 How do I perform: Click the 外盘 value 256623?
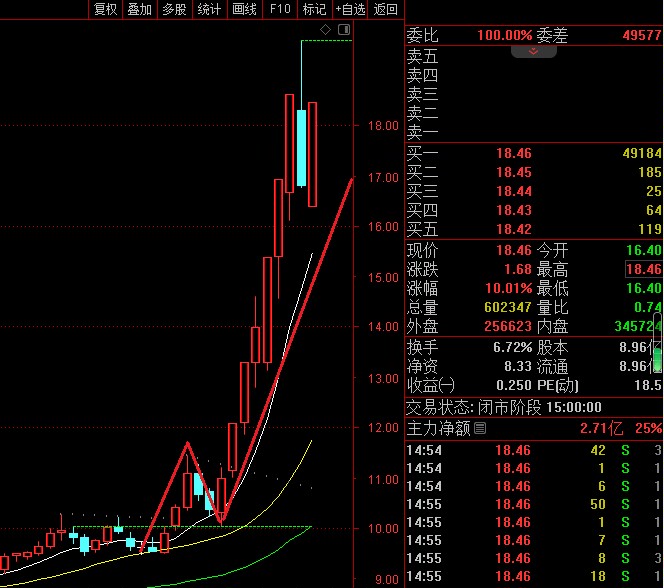point(508,326)
